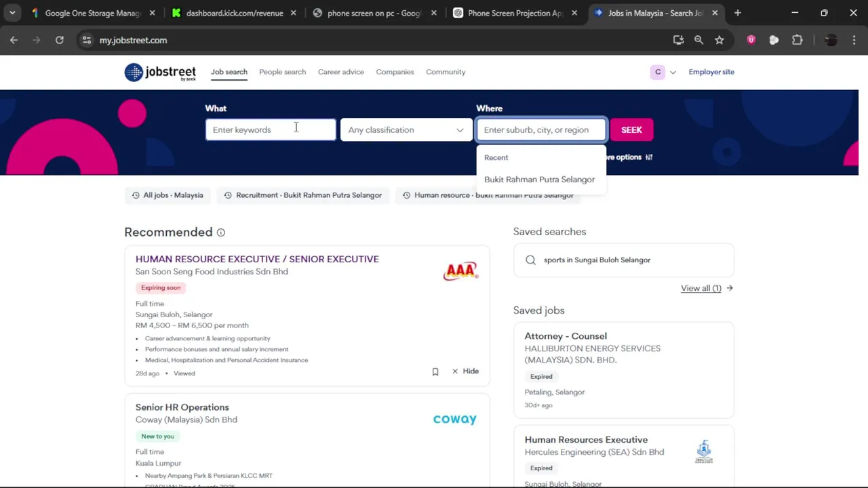Choose recent location Bukit Rahman Putra Selangor
Screen dimensions: 868x488
(x=540, y=180)
